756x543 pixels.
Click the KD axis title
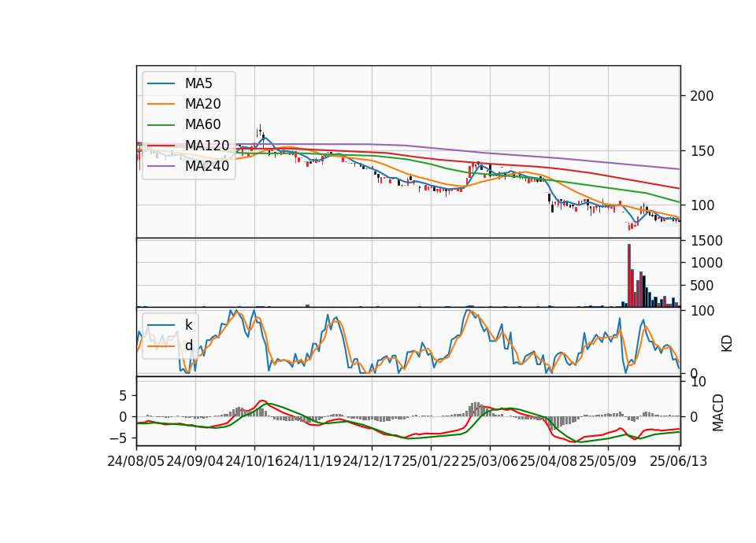coord(727,343)
